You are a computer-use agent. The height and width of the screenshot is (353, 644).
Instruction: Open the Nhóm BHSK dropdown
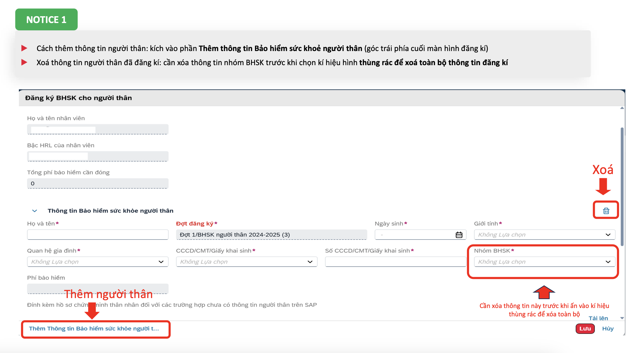545,262
